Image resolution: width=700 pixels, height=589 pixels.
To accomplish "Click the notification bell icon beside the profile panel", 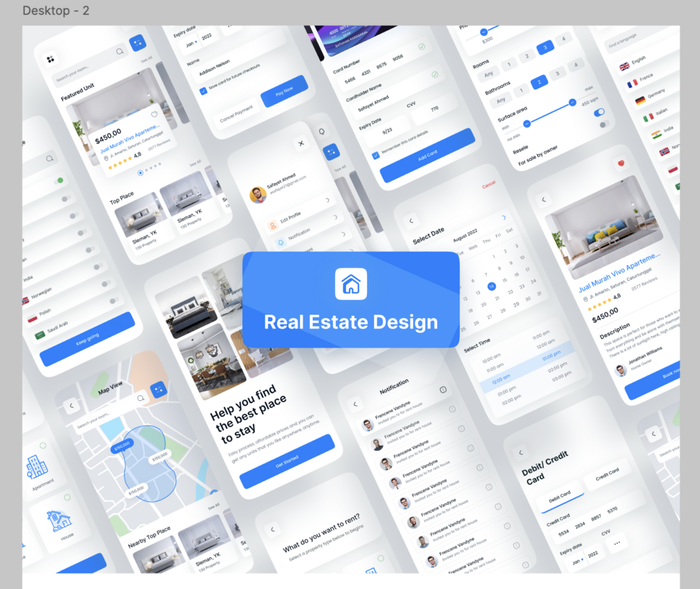I will (321, 132).
